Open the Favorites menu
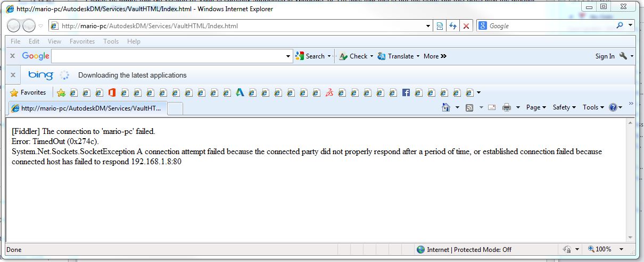 click(82, 41)
